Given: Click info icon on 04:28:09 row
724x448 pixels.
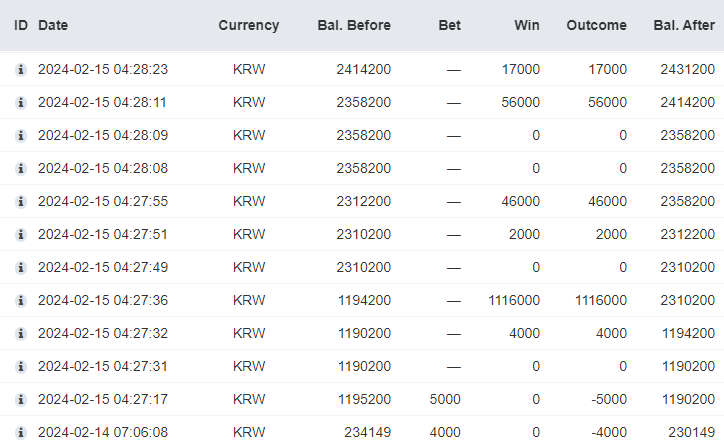Looking at the screenshot, I should pos(20,136).
